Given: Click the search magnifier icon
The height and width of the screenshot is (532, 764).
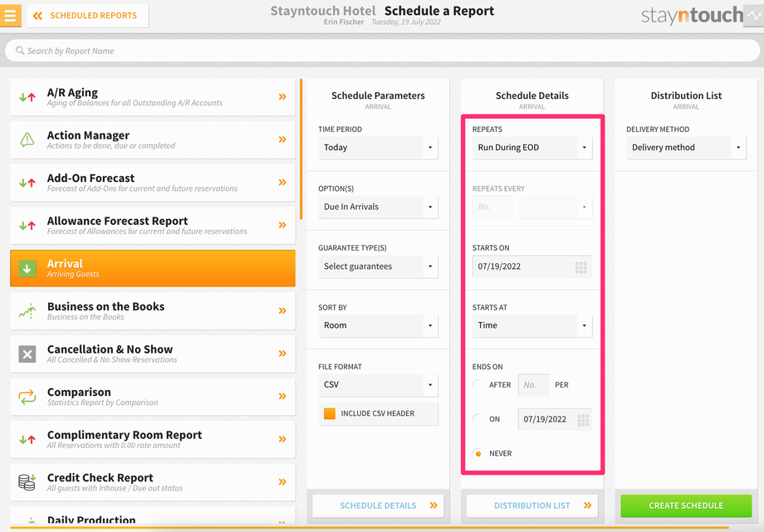Looking at the screenshot, I should coord(19,50).
